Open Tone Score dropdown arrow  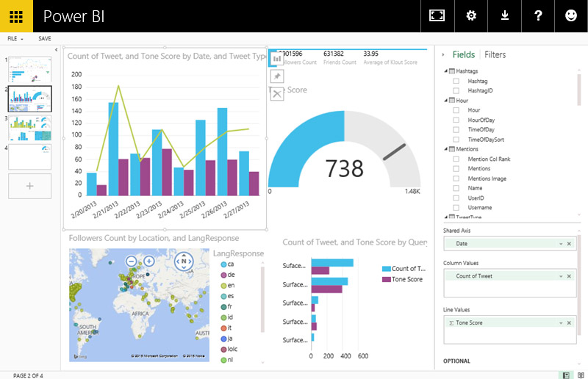click(561, 323)
